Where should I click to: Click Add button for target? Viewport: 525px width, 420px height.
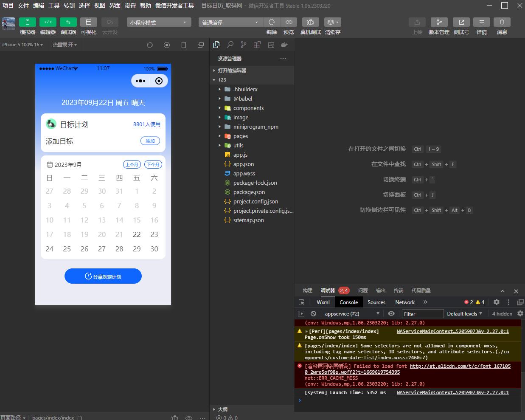(x=150, y=141)
